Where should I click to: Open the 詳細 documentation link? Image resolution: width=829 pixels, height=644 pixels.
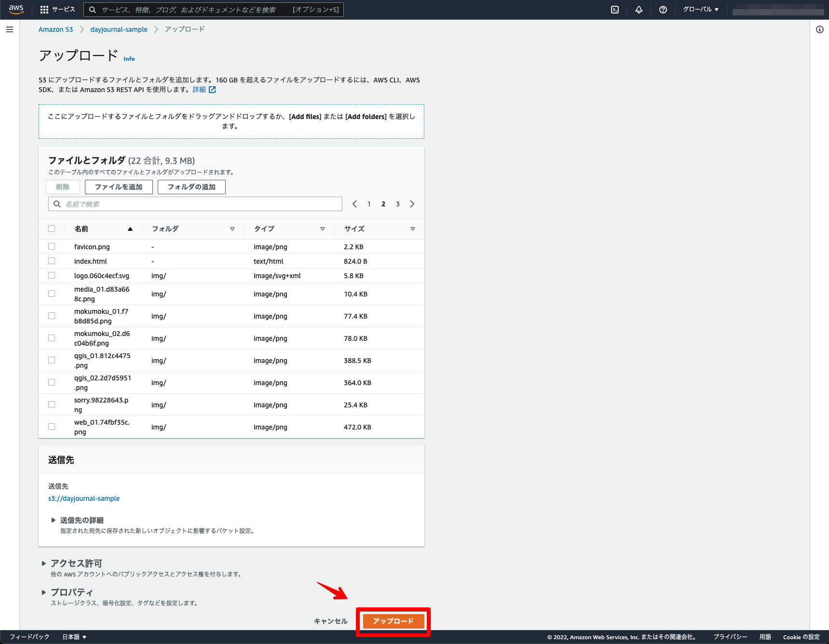tap(199, 90)
